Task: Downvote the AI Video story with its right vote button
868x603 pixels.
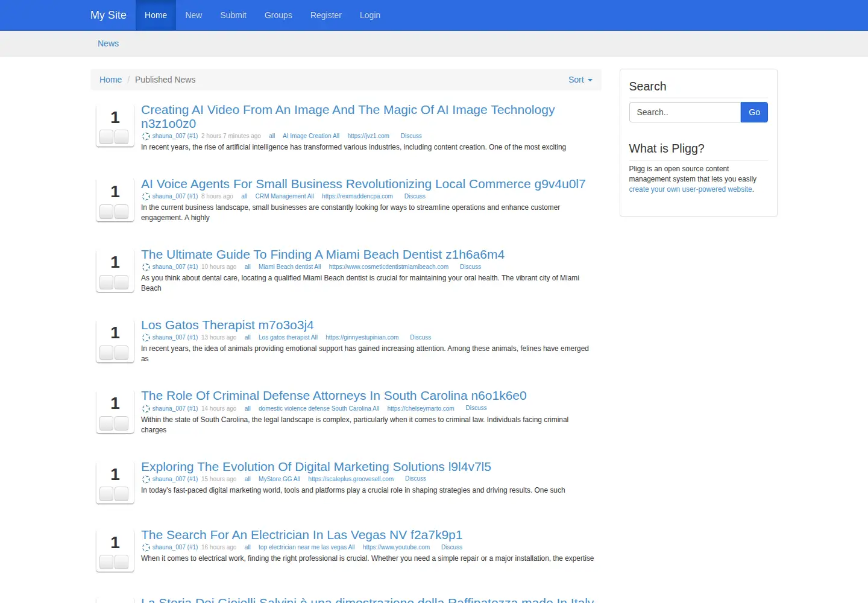Action: pyautogui.click(x=122, y=137)
